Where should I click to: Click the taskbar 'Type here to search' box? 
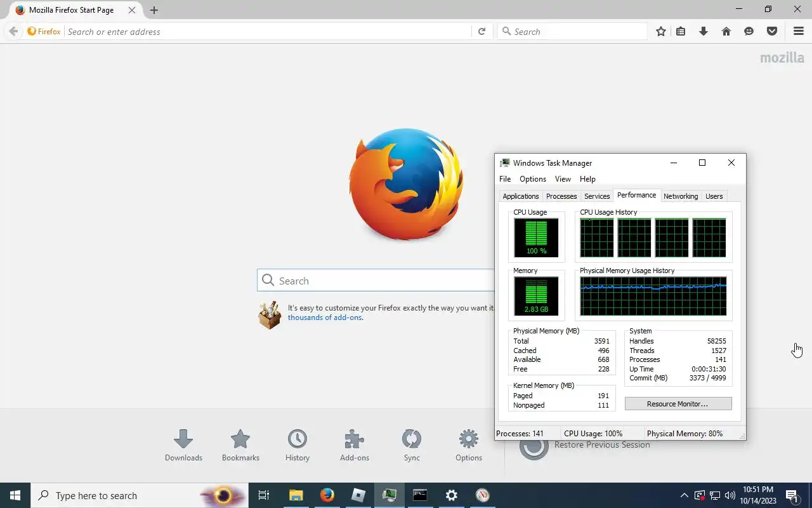[140, 495]
